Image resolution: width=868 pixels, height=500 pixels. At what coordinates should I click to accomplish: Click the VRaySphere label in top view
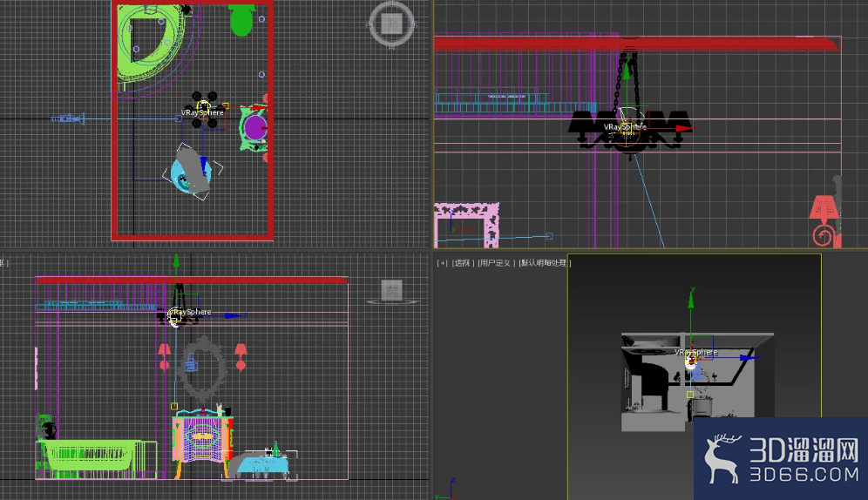click(x=202, y=112)
